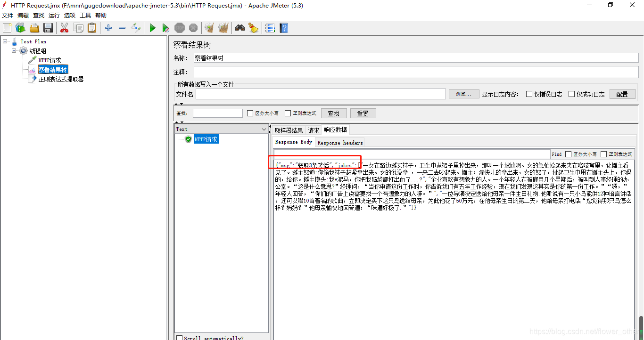Toggle element enabled state toolbar icon

click(136, 28)
